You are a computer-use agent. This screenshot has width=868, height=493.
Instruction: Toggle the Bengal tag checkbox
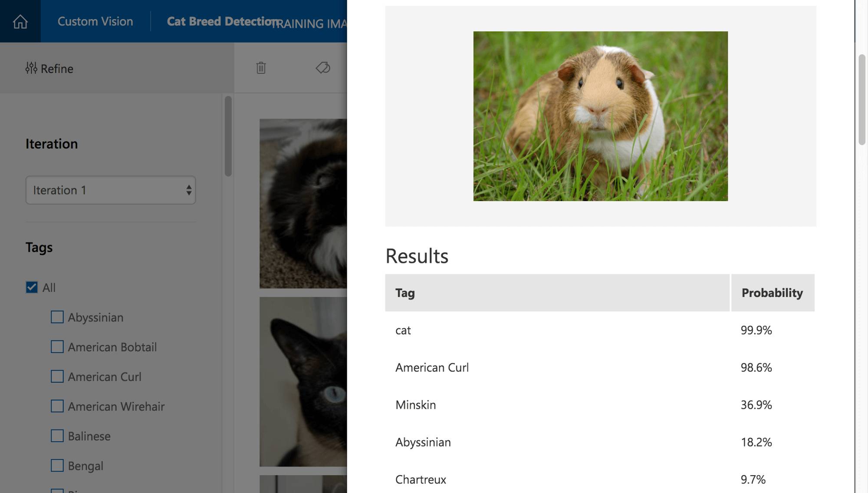tap(57, 466)
